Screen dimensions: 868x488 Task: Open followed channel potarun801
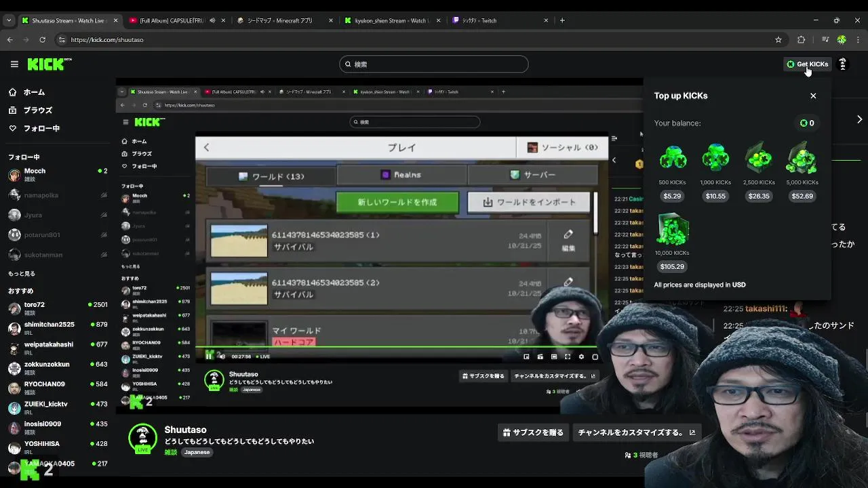(x=57, y=235)
